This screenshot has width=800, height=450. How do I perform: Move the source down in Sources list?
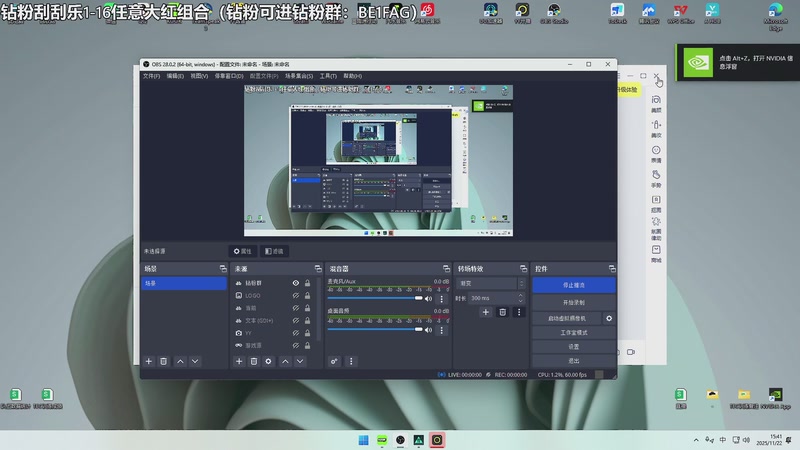pyautogui.click(x=300, y=361)
